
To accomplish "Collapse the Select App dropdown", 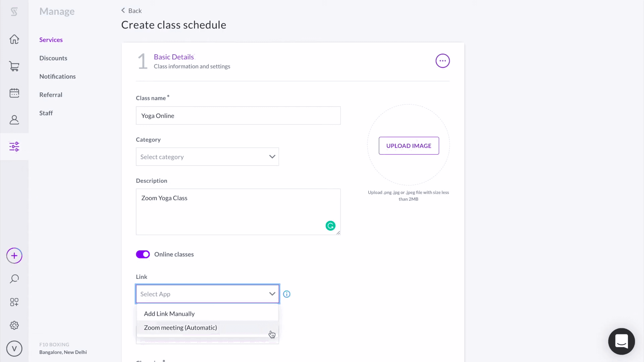I will click(207, 294).
